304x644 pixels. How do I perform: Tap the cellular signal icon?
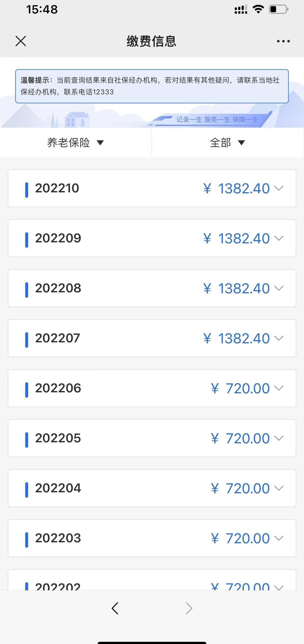pyautogui.click(x=241, y=10)
